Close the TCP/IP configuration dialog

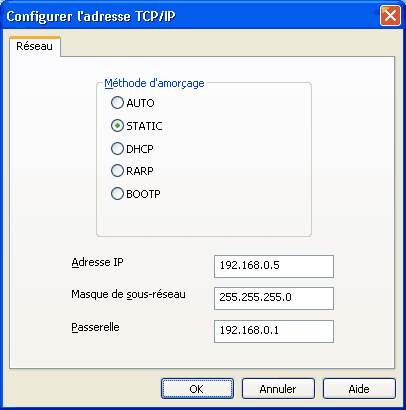point(390,16)
